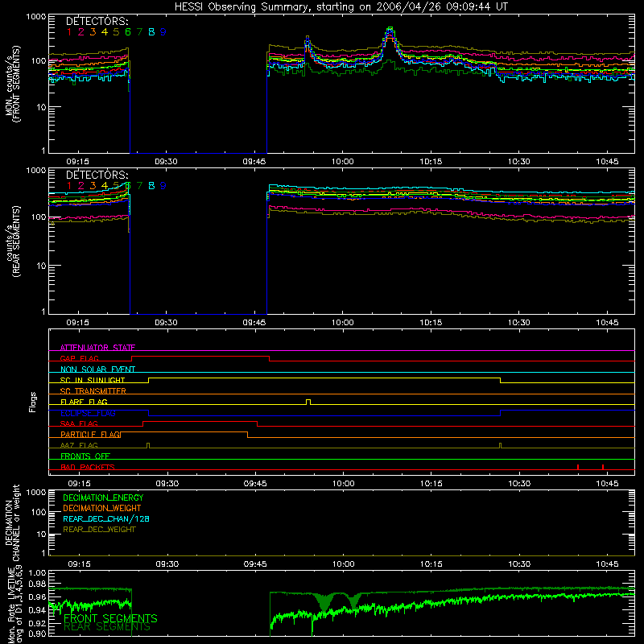Click the 10:00 tick in front segments plot
The height and width of the screenshot is (644, 644).
pos(343,162)
